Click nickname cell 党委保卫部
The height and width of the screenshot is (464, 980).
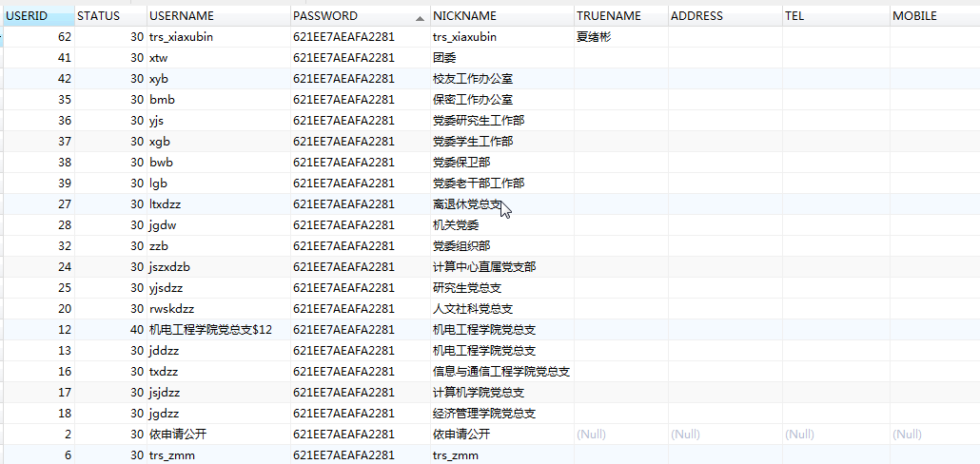point(502,163)
